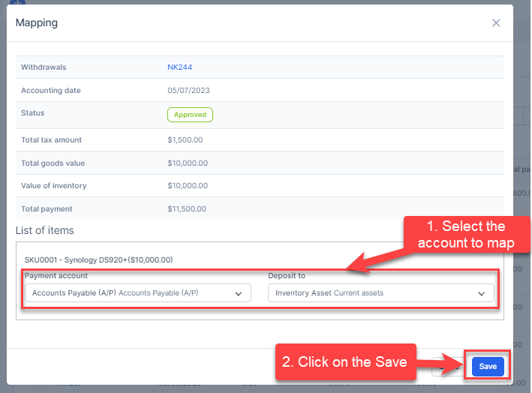Click the List of items heading

point(44,230)
